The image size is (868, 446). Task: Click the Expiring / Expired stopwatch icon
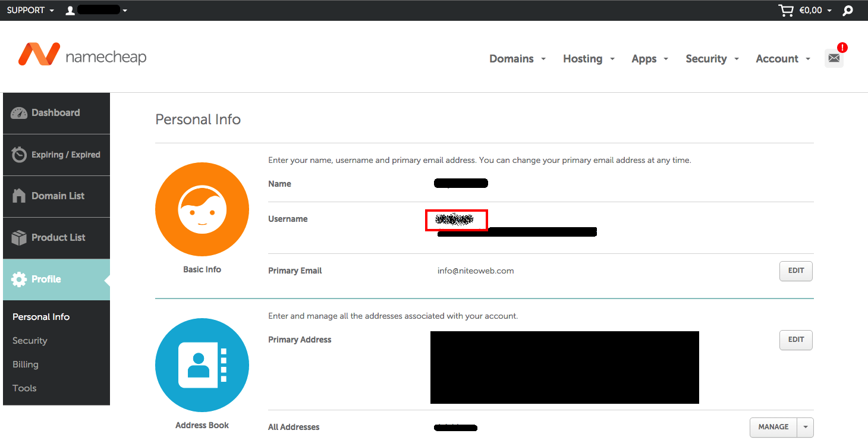click(x=19, y=155)
